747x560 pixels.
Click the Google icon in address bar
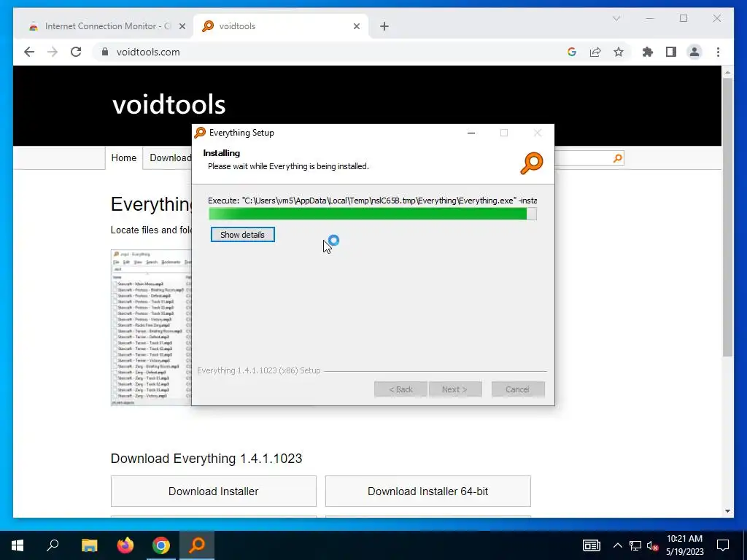(x=572, y=52)
